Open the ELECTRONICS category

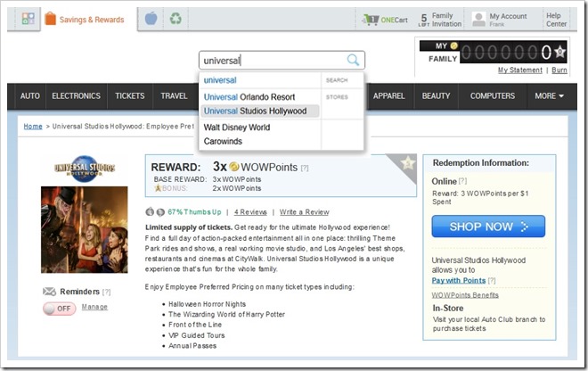[76, 96]
